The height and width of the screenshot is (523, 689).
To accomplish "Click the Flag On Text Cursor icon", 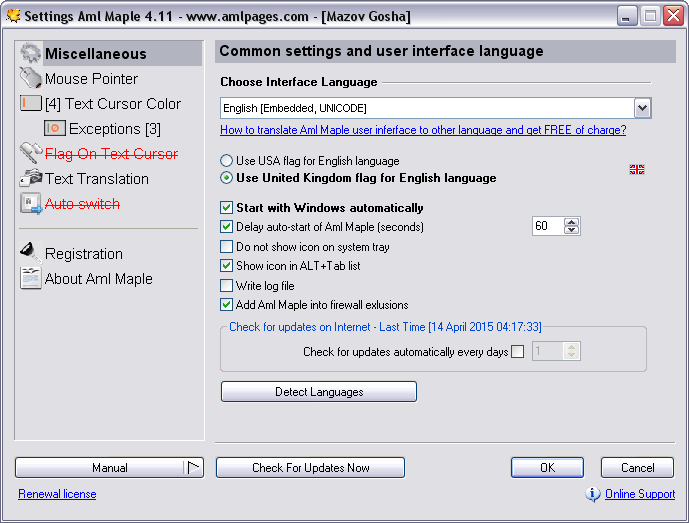I will [30, 153].
